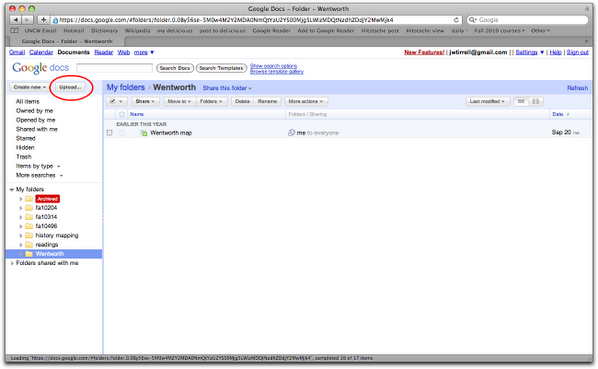The image size is (598, 369).
Task: Go to Gmail from top navigation
Action: 17,52
